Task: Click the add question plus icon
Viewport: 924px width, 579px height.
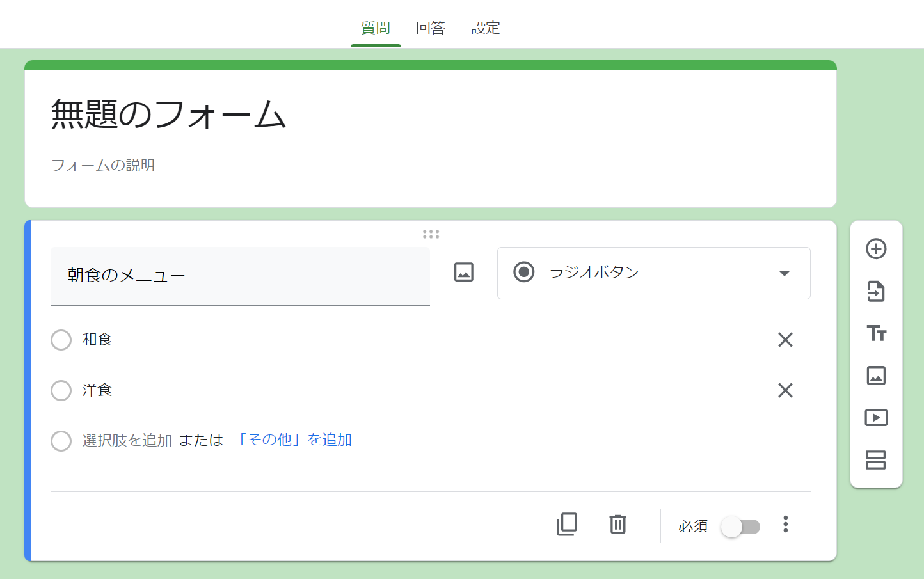Action: tap(876, 249)
